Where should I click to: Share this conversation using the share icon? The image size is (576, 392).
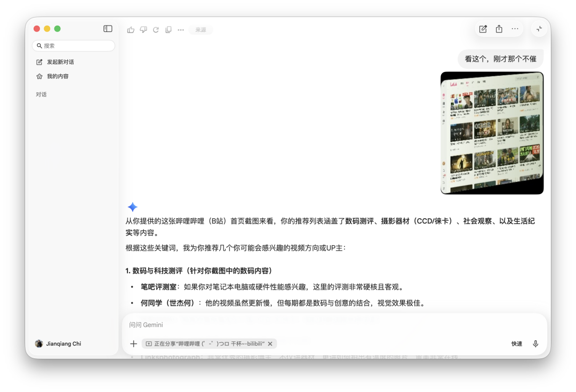pyautogui.click(x=499, y=29)
